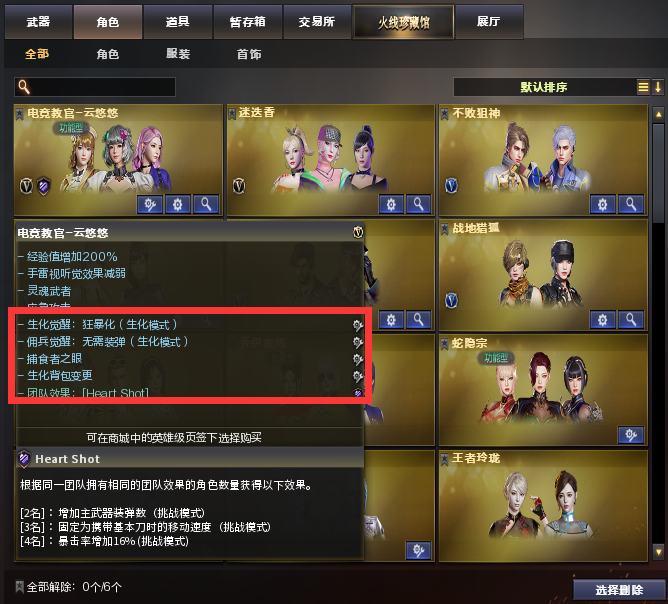This screenshot has height=604, width=668.
Task: Switch to the 武器 tab
Action: coord(38,22)
